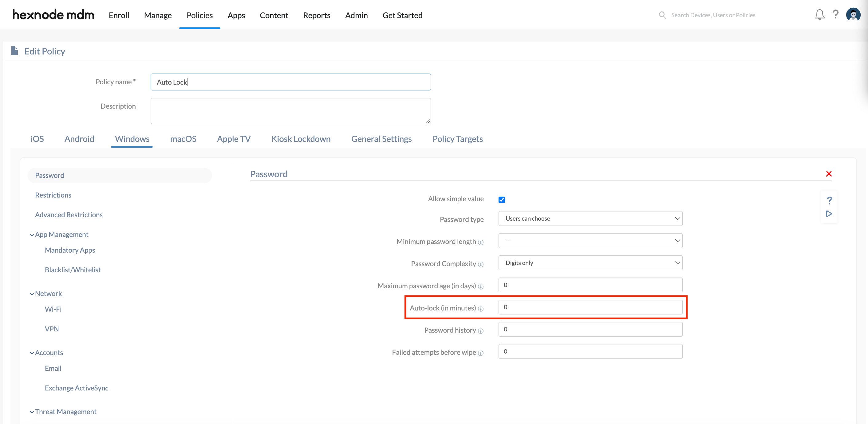868x424 pixels.
Task: Open the floating help panel question mark
Action: 830,200
